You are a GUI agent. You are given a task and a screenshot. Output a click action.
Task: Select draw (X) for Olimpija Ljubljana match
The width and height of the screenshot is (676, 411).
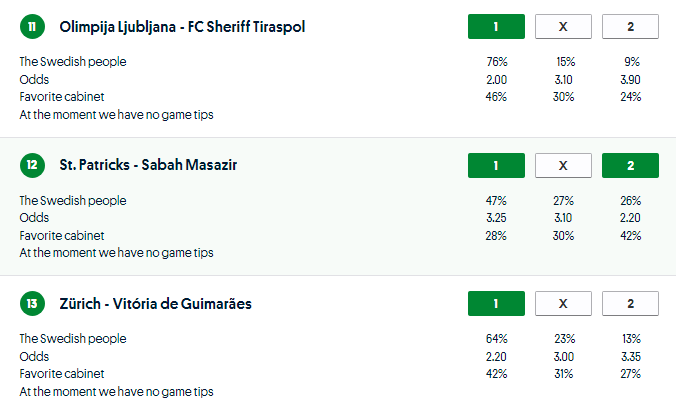click(563, 26)
